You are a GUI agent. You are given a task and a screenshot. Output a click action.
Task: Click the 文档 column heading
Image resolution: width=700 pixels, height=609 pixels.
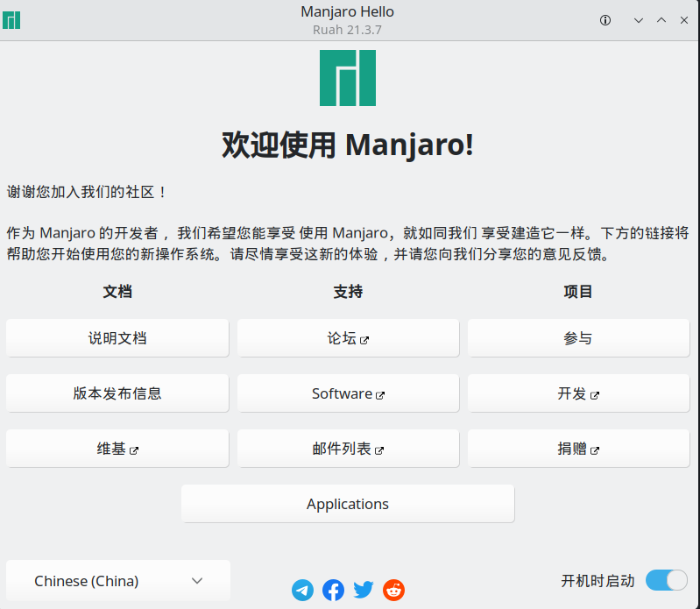coord(117,292)
